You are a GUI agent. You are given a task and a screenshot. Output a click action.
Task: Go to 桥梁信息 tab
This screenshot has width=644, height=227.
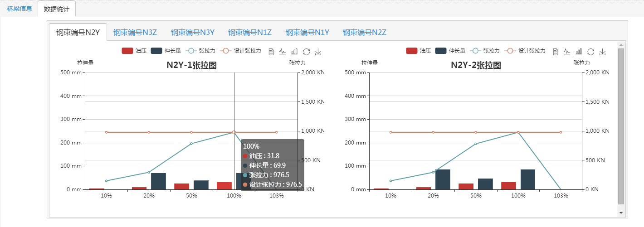20,9
